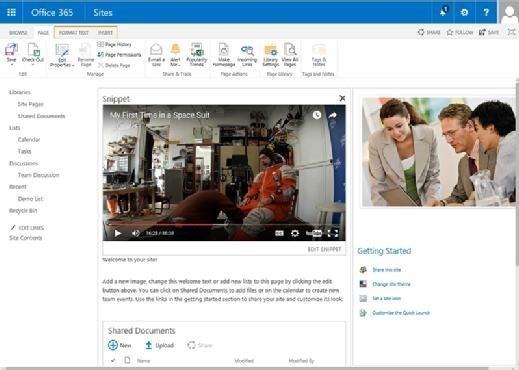Click Change the look/theme link
The height and width of the screenshot is (370, 519).
pyautogui.click(x=391, y=284)
